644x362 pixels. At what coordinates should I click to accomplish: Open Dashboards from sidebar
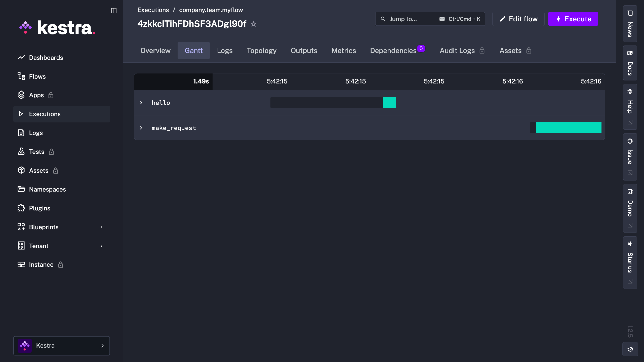46,58
